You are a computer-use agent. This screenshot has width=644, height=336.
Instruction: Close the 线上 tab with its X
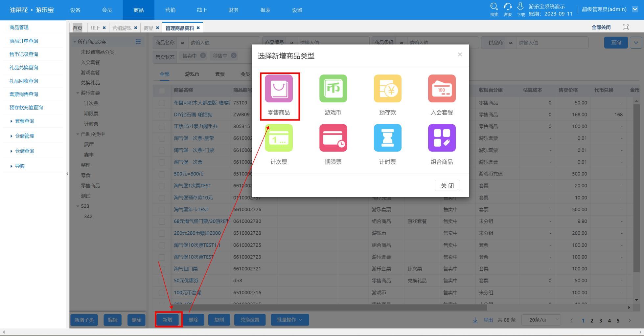click(x=104, y=28)
